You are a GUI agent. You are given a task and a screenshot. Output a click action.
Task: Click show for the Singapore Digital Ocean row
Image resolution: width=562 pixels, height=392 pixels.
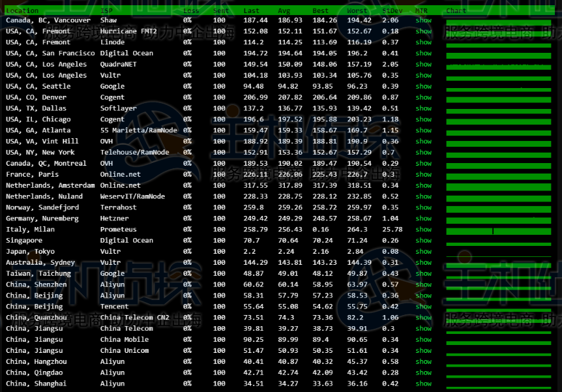coord(424,241)
